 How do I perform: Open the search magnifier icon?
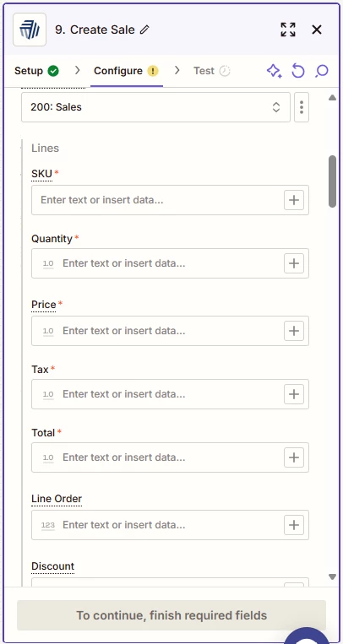pyautogui.click(x=322, y=71)
